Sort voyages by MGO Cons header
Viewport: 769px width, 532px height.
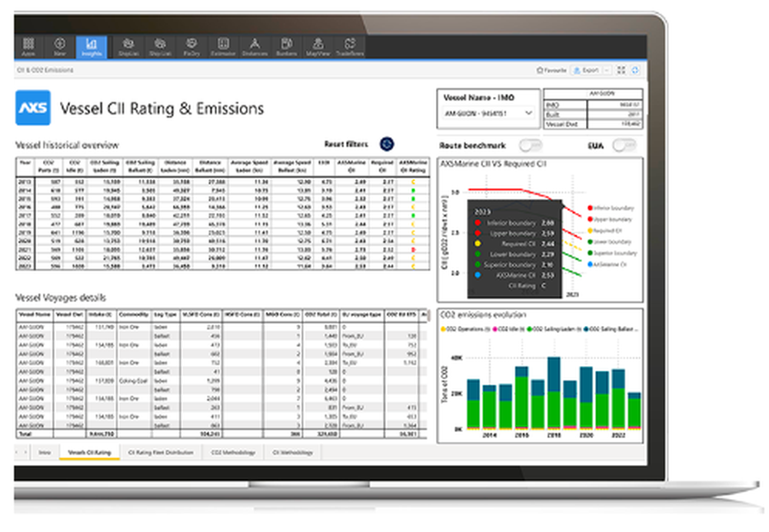click(x=282, y=314)
